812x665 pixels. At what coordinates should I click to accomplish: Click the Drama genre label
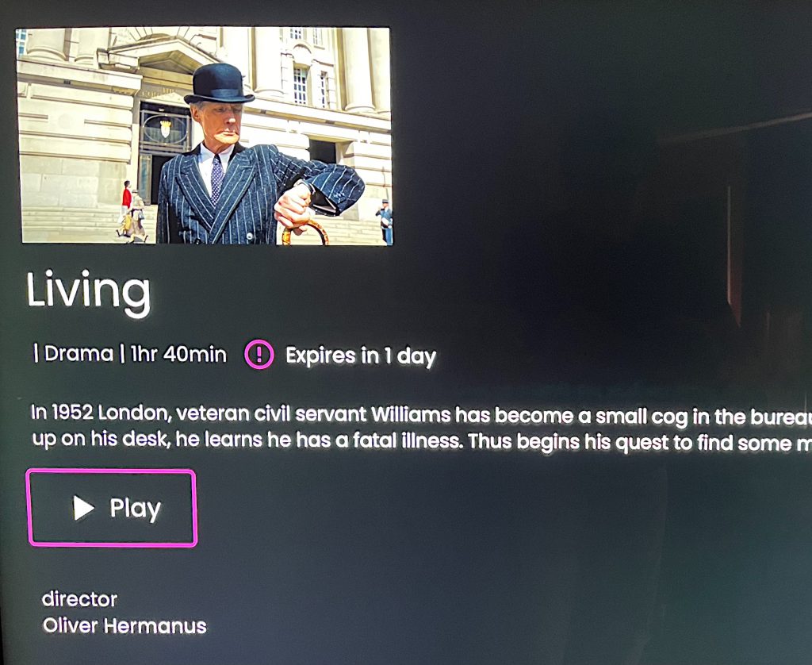tap(79, 354)
